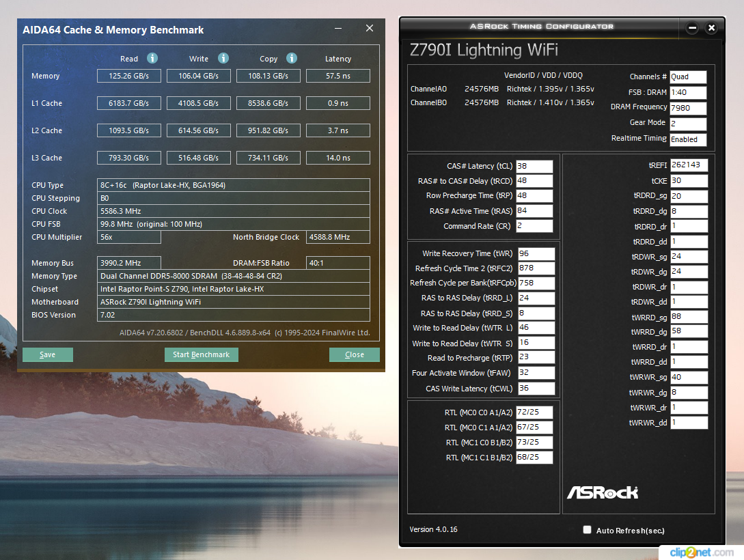Image resolution: width=744 pixels, height=560 pixels.
Task: Click the ASRock logo
Action: coord(603,492)
